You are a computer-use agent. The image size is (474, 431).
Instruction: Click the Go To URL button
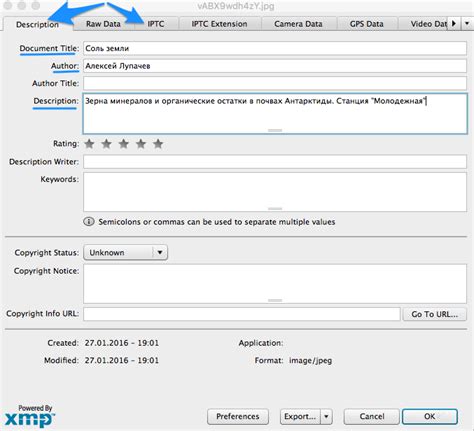click(x=435, y=314)
